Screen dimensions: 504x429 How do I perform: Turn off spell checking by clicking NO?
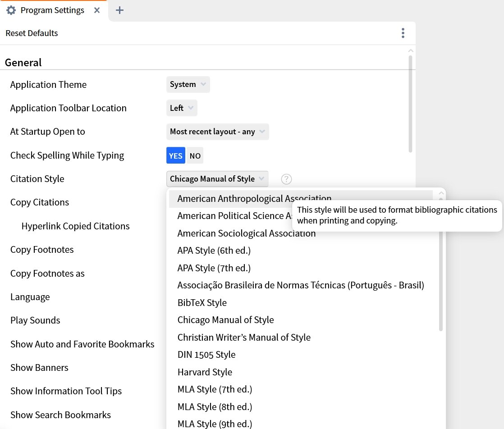[x=195, y=155]
